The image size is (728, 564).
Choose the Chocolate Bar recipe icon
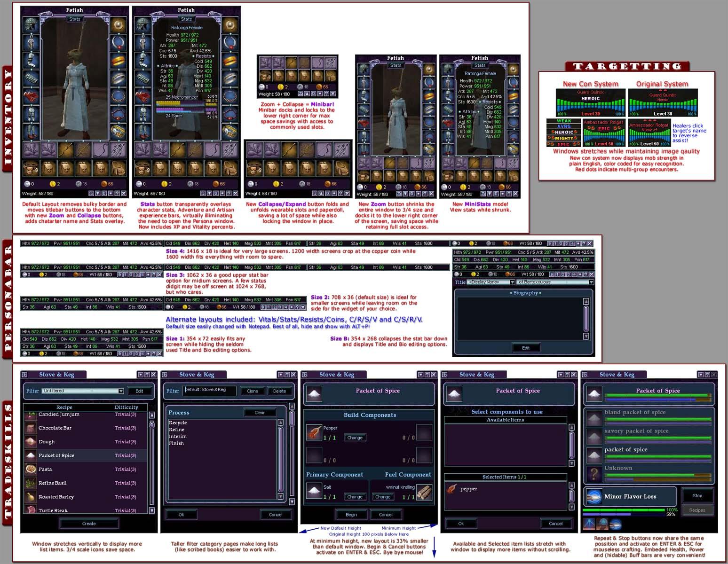pos(31,428)
